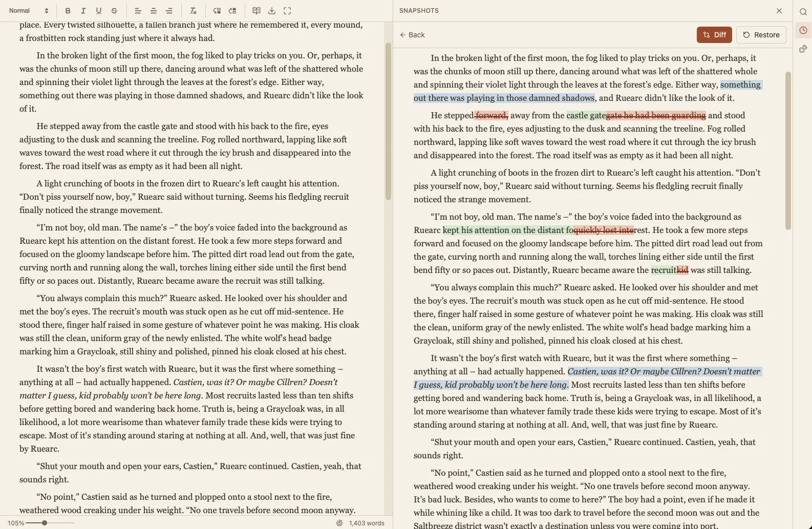This screenshot has height=529, width=812.
Task: Click deleted text "gate he had been guarding"
Action: pyautogui.click(x=656, y=115)
